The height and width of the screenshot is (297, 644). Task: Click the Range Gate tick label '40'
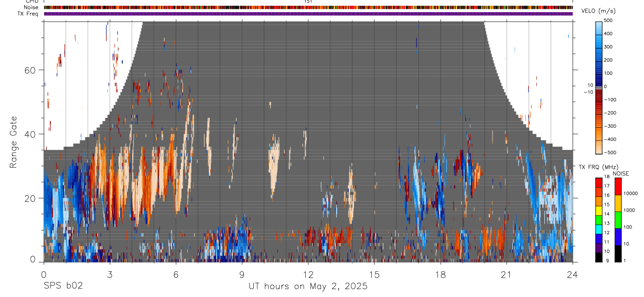tap(30, 134)
